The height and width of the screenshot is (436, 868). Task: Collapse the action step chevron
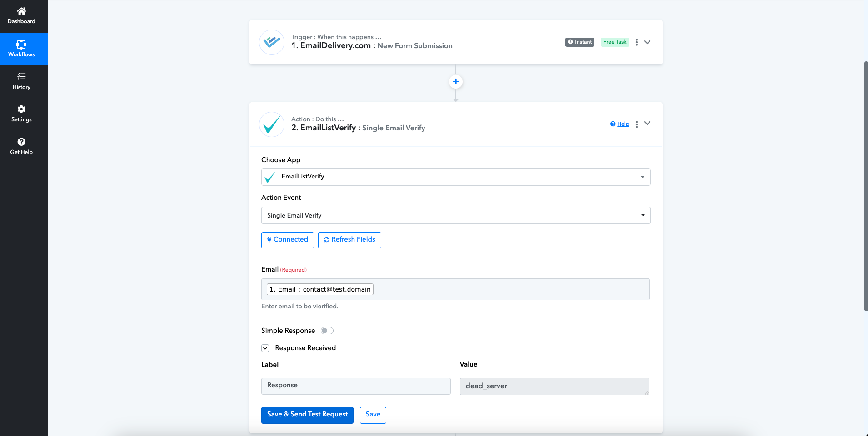tap(648, 123)
